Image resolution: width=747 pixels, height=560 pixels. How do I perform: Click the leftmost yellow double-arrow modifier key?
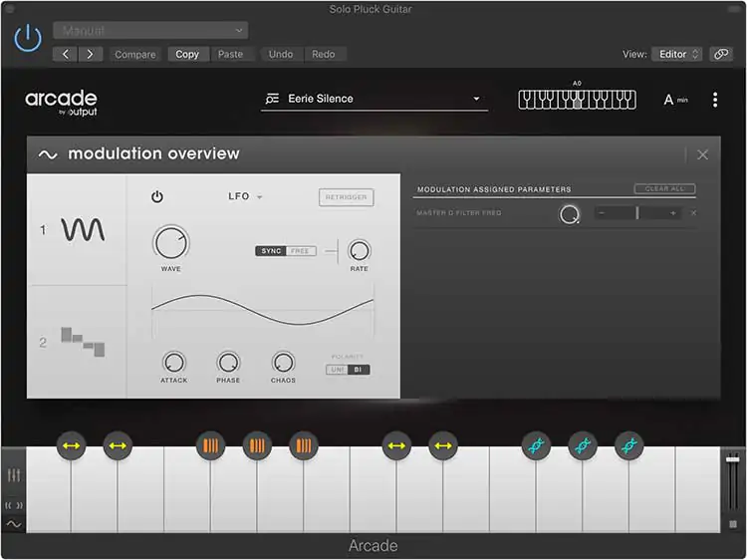point(71,446)
